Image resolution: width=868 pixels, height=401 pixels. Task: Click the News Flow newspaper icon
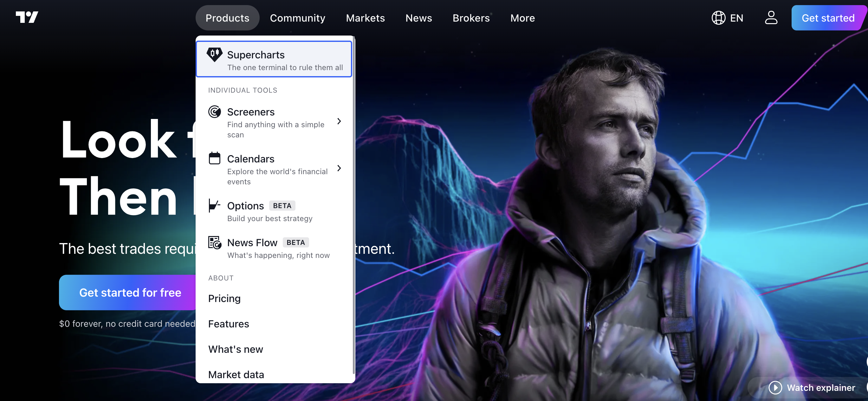pyautogui.click(x=214, y=242)
